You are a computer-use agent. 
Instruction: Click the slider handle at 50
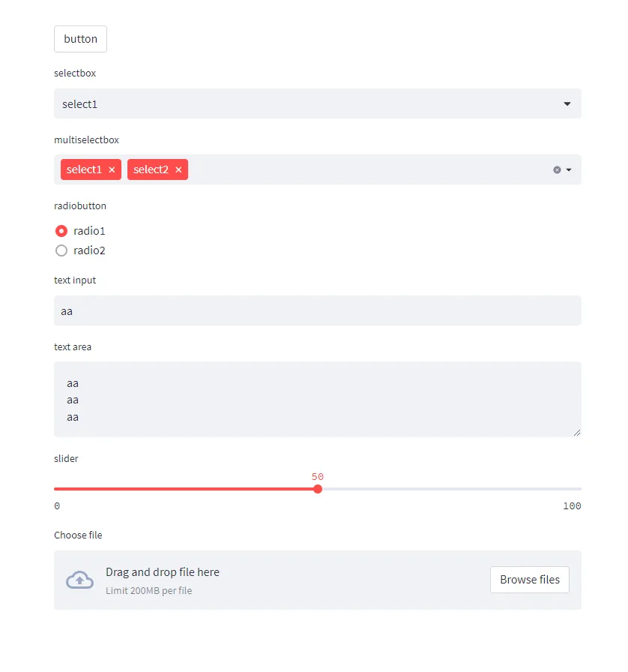point(318,489)
